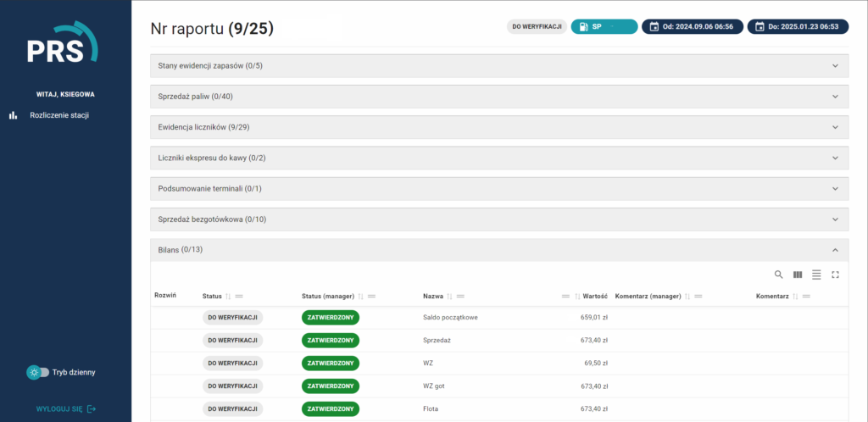Click the Saldo początkowe row name
Screen dimensions: 868x422
[x=450, y=318]
